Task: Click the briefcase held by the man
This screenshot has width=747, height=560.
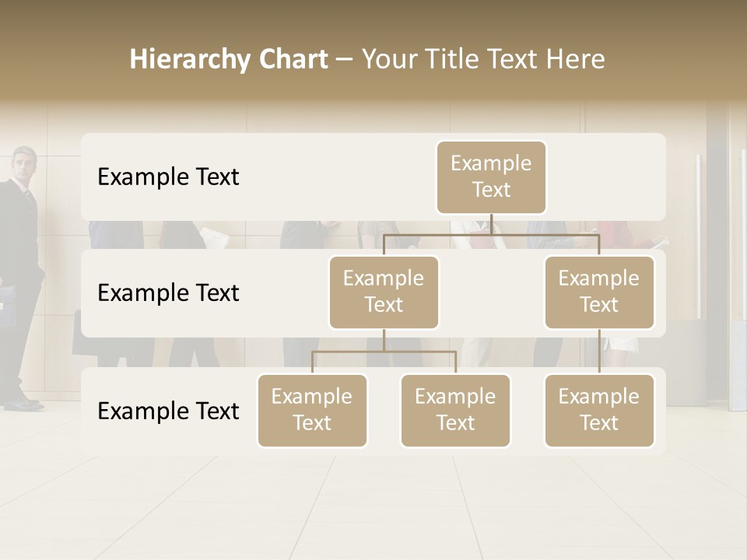Action: point(6,305)
